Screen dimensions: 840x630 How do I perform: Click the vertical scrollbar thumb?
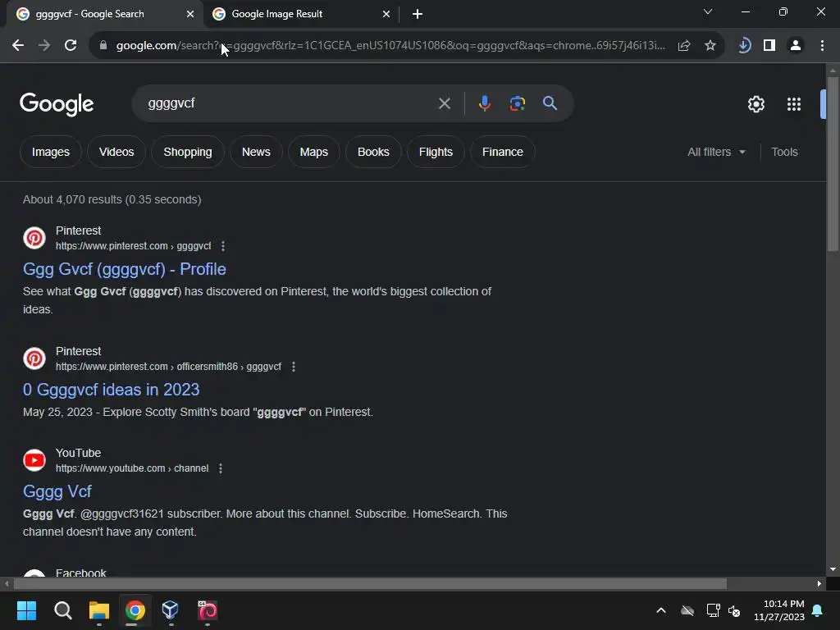point(833,164)
